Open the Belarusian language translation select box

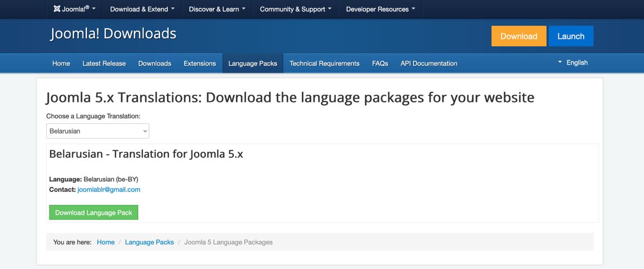click(98, 131)
